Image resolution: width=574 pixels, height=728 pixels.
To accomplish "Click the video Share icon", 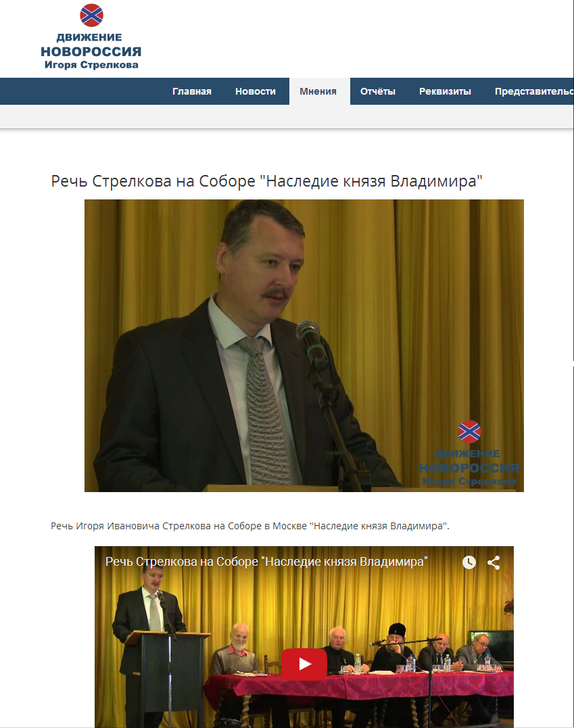I will (x=494, y=562).
